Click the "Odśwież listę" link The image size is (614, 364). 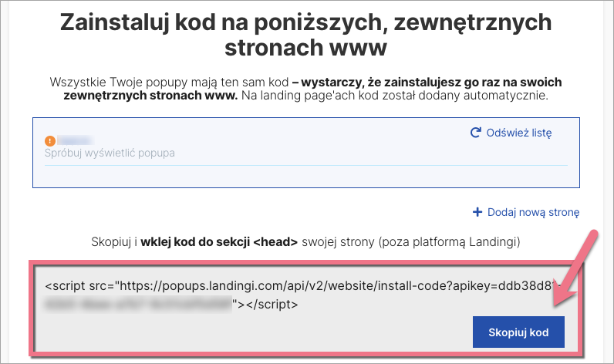[x=519, y=133]
